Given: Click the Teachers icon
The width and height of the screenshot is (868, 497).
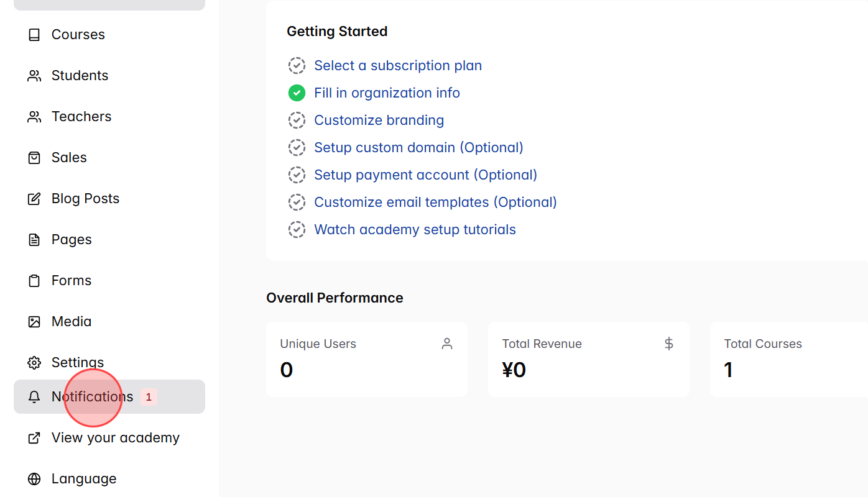Looking at the screenshot, I should [34, 116].
